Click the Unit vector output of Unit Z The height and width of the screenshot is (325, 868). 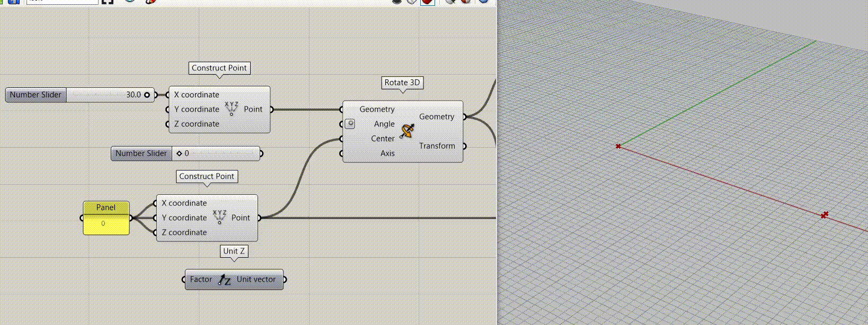[x=256, y=279]
